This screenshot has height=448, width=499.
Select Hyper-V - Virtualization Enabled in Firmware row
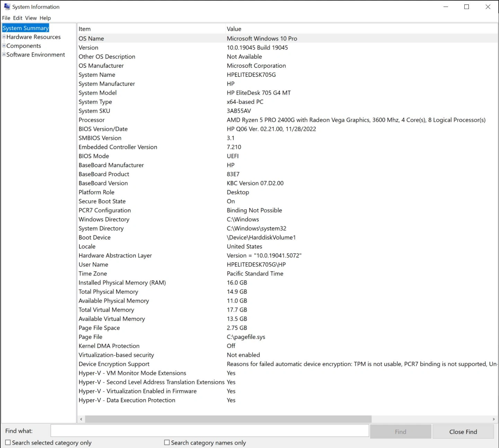point(288,391)
